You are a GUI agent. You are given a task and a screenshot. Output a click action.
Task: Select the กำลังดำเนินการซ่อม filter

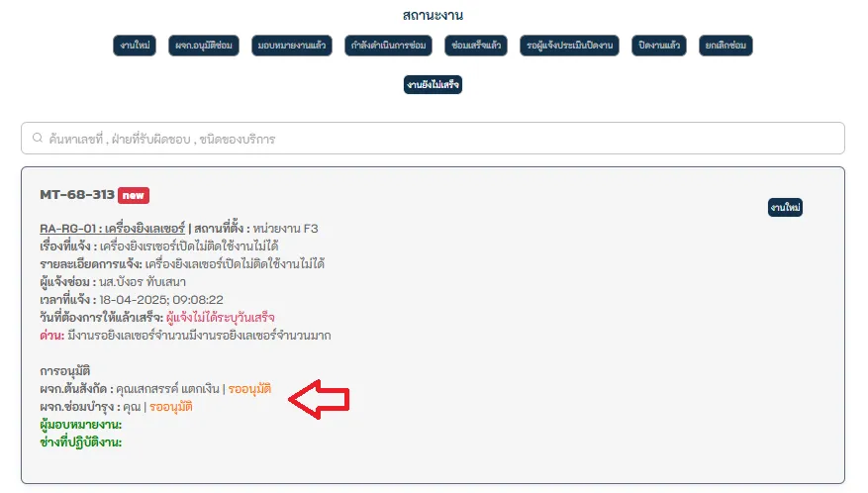388,46
